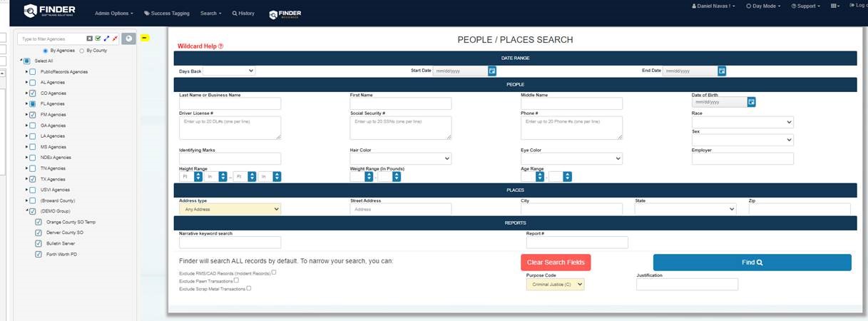Click the red collapse-all arrows icon

point(115,39)
